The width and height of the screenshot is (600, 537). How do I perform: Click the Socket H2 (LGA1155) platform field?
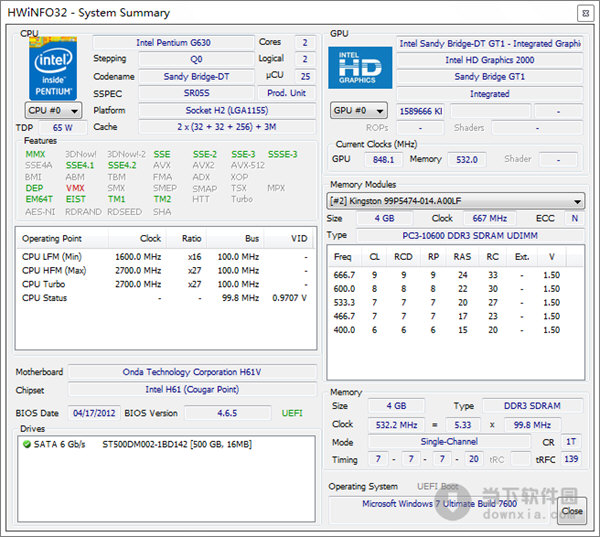coord(227,111)
